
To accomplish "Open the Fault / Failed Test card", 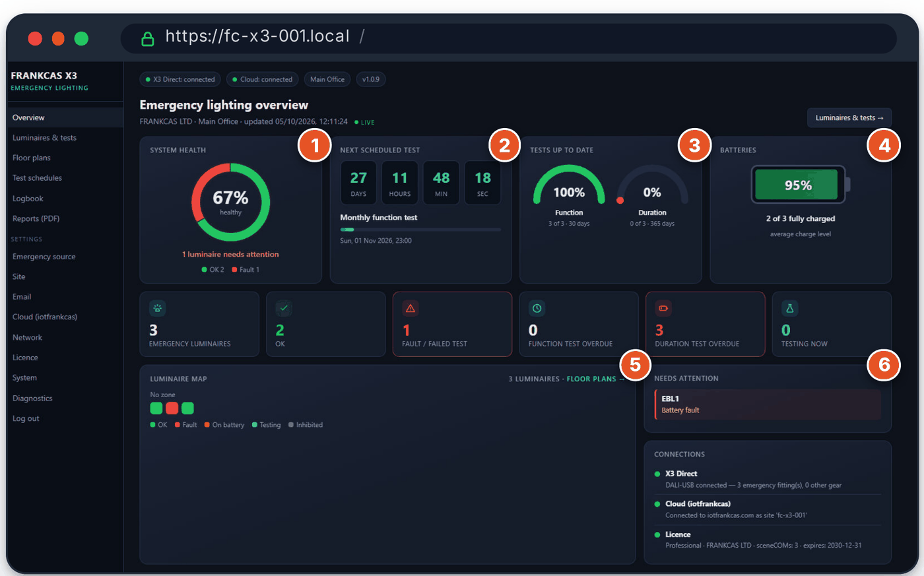I will (452, 325).
